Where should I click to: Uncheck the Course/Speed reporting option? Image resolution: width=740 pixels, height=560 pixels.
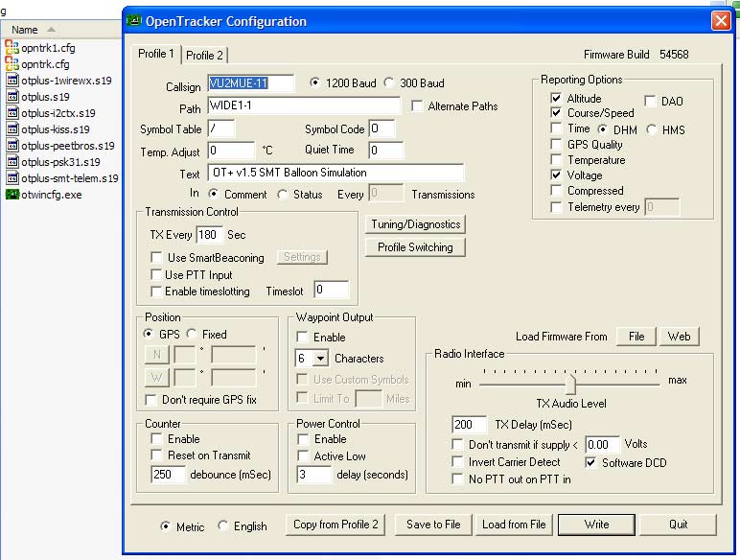556,113
